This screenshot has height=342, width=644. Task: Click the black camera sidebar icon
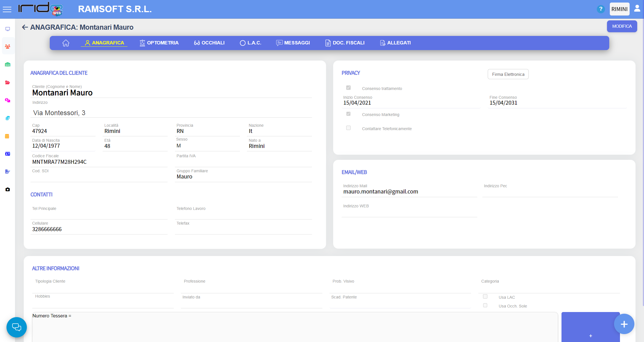[8, 189]
